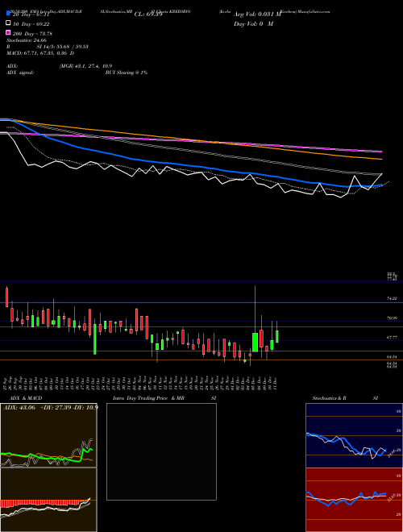Click the blue 20 Day EMA legend swatch
This screenshot has height=532, width=403.
[x=9, y=14]
